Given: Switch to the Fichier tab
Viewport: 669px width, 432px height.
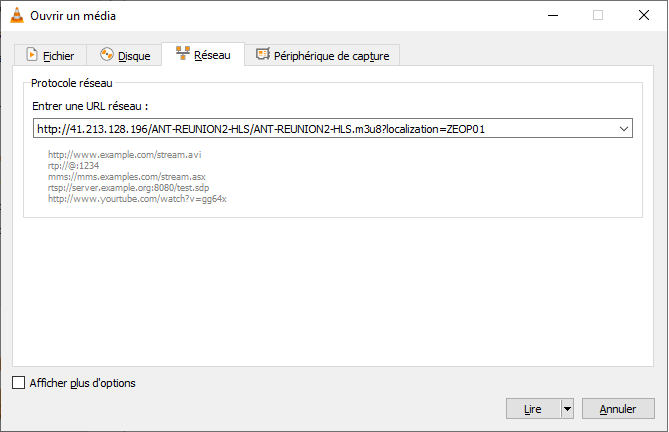Looking at the screenshot, I should click(x=50, y=55).
